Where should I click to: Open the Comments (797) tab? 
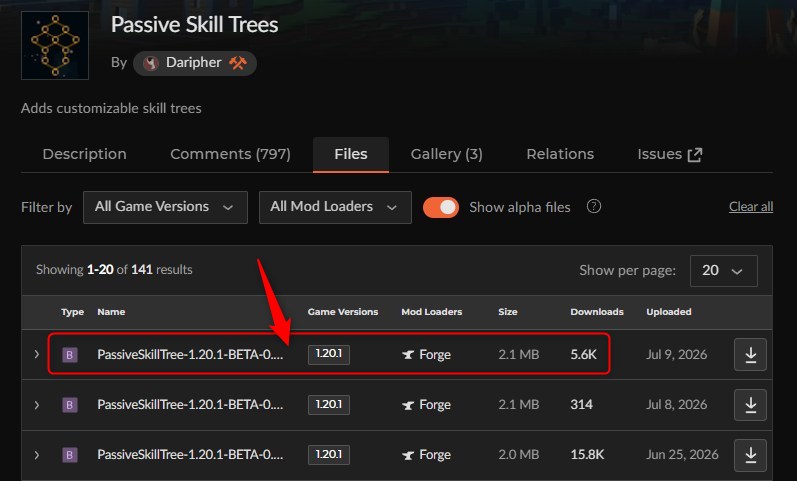click(x=230, y=154)
